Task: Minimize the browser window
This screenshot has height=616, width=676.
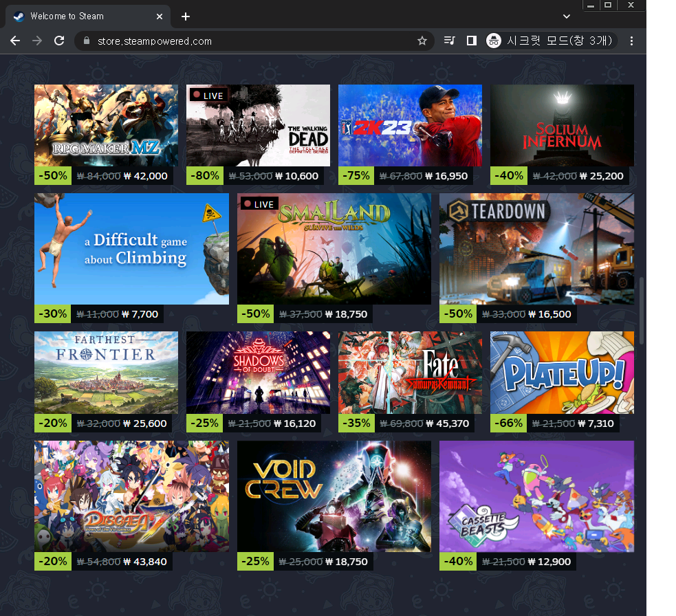Action: [x=591, y=5]
